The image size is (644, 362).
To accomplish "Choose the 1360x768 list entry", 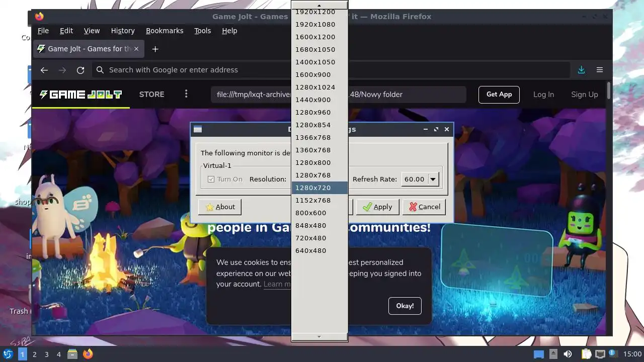I will pos(319,150).
